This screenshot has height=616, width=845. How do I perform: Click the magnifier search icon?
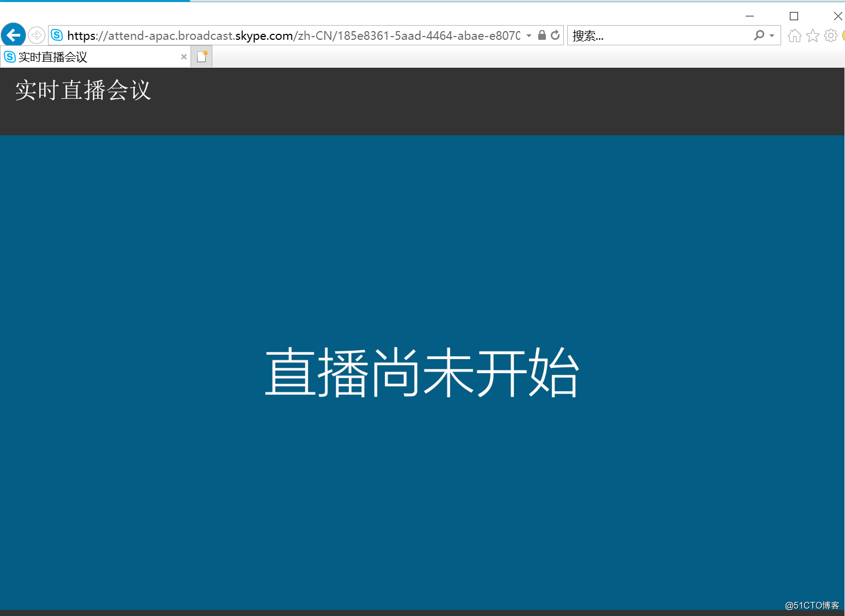point(759,35)
